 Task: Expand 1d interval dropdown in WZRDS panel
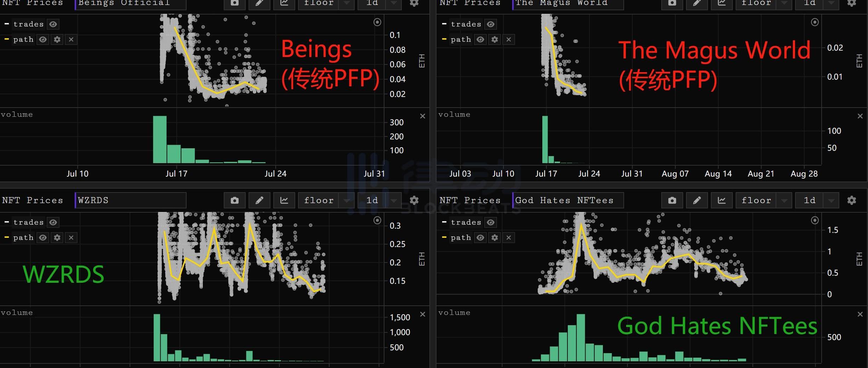point(393,201)
